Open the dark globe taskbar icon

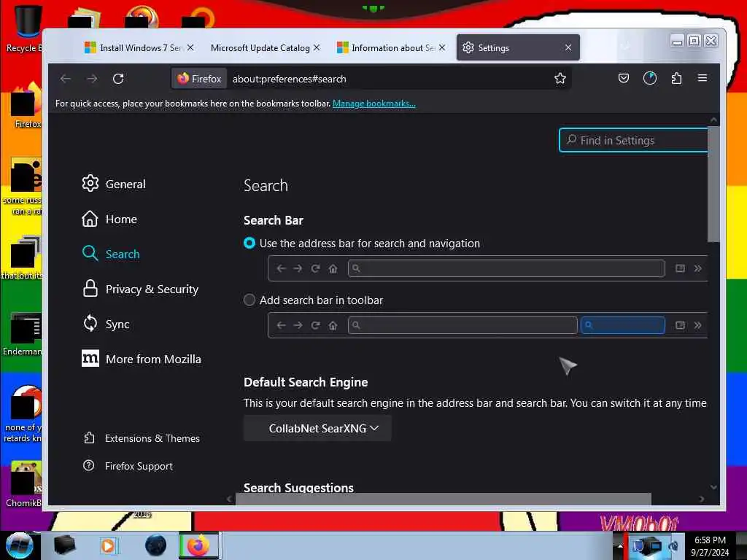click(x=155, y=545)
